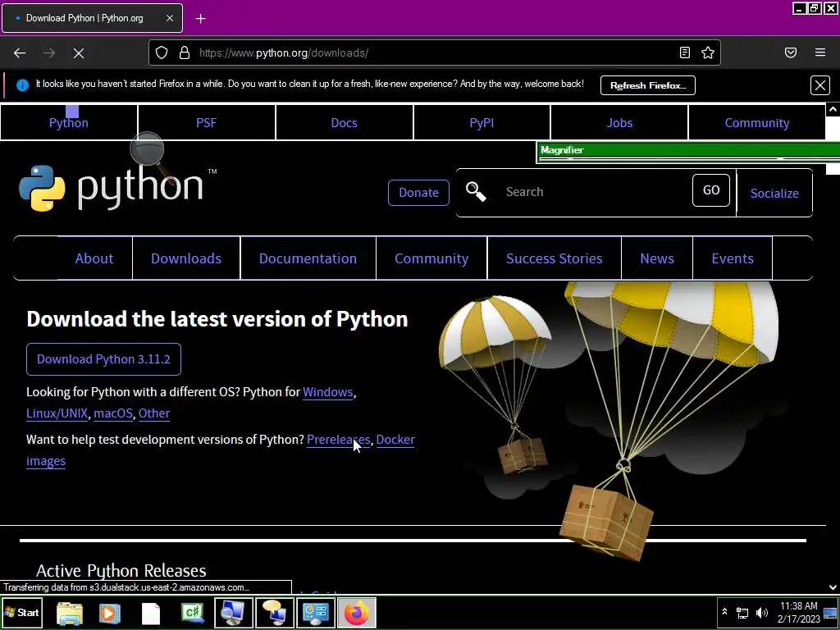Follow the Linux/UNIX download link
The width and height of the screenshot is (840, 630).
click(57, 413)
